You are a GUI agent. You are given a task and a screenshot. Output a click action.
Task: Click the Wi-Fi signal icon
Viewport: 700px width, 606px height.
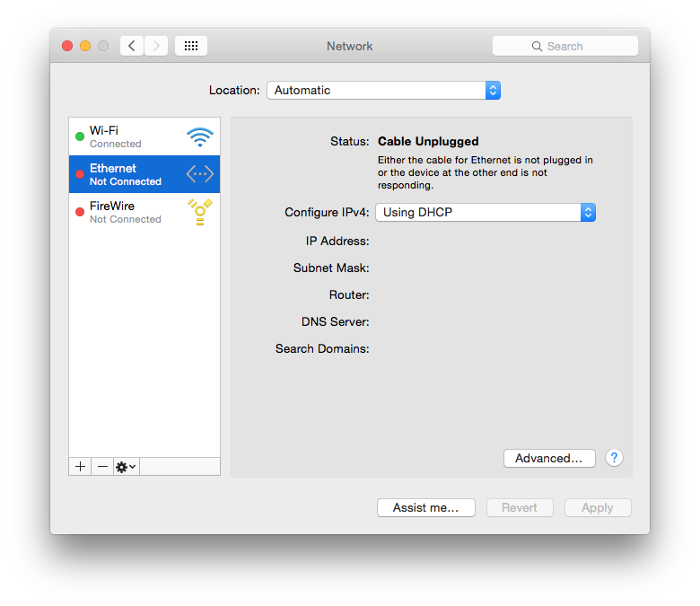(200, 137)
